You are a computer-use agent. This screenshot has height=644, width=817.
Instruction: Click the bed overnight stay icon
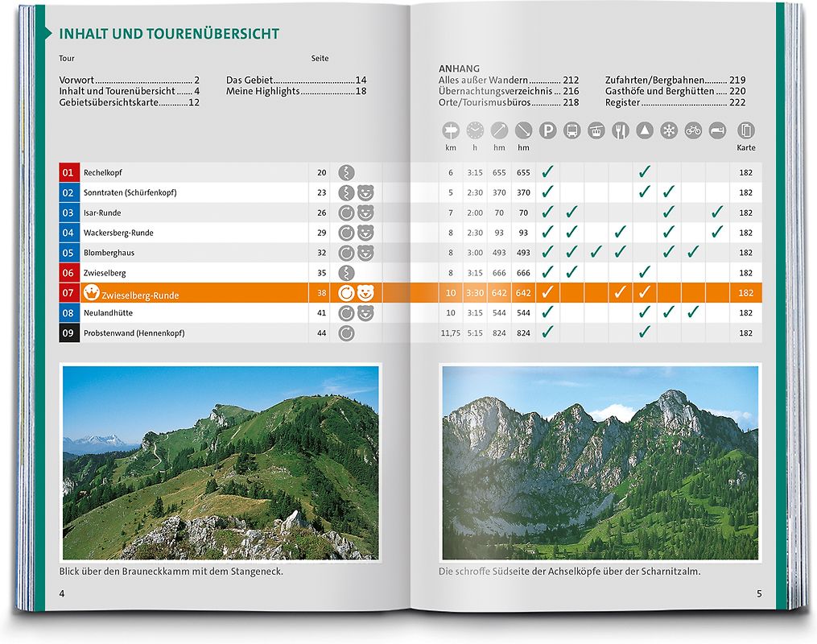pyautogui.click(x=717, y=130)
